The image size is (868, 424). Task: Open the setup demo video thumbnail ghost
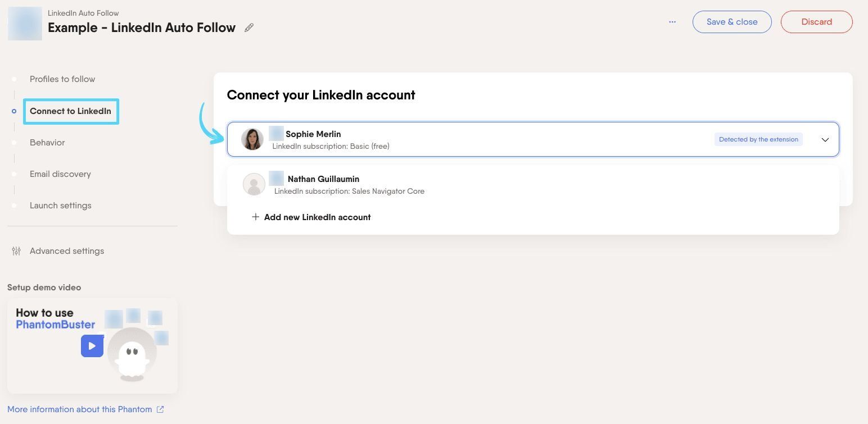[x=132, y=355]
